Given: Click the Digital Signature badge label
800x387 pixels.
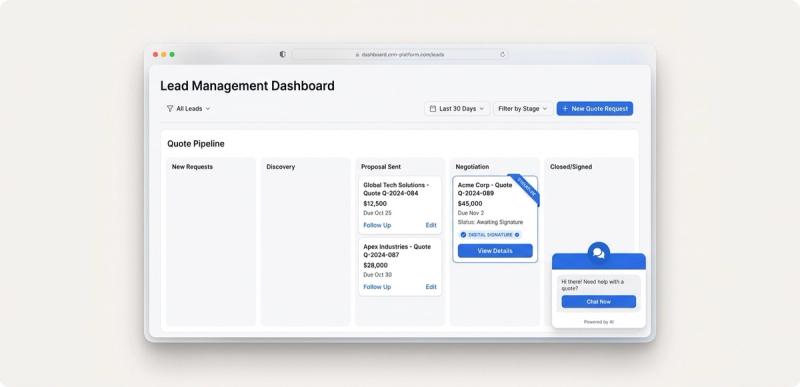Looking at the screenshot, I should pos(490,235).
